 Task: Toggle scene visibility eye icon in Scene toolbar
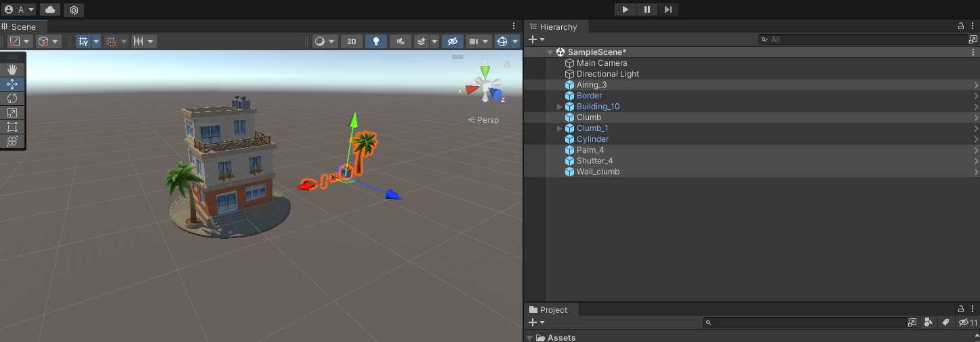[x=452, y=41]
